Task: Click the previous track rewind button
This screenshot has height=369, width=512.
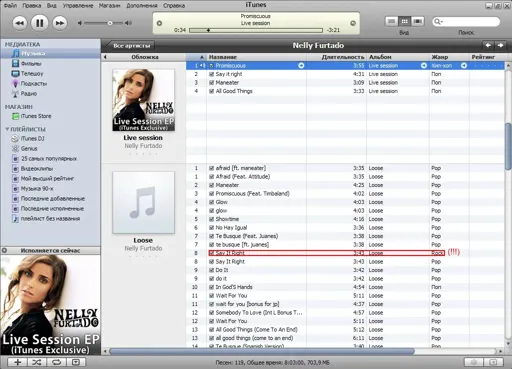Action: tap(20, 23)
